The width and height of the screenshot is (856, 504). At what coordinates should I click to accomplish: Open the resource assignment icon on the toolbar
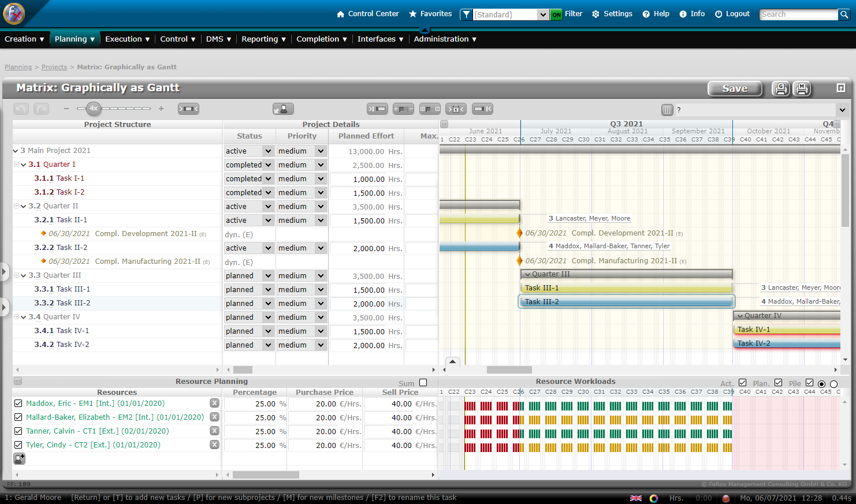(x=283, y=109)
